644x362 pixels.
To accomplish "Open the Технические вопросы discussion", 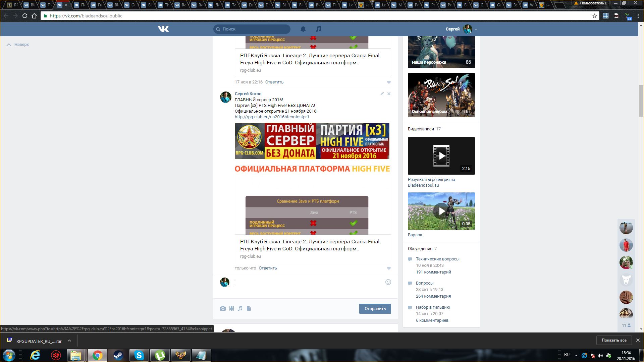I will pos(437,259).
